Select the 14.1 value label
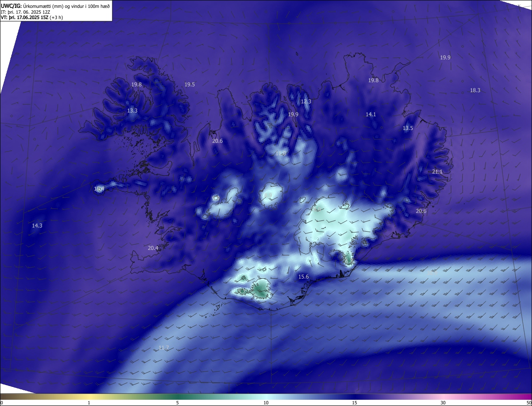Viewport: 532px width, 406px height. (371, 115)
